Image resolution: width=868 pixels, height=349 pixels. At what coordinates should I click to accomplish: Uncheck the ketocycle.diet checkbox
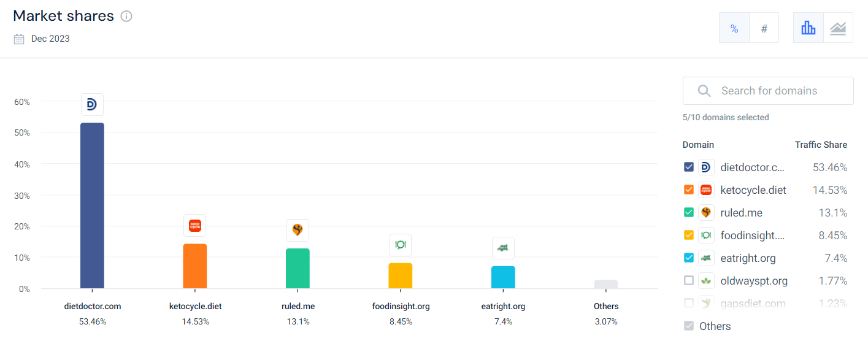689,190
